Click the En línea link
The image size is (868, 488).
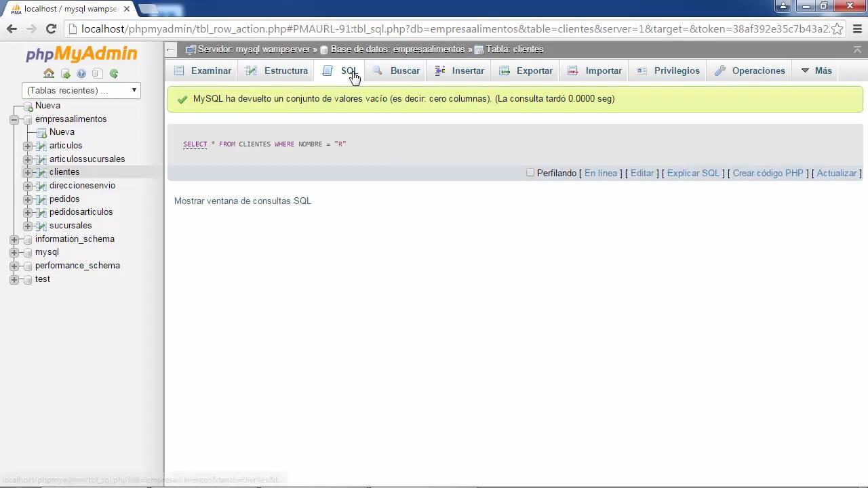click(x=601, y=173)
